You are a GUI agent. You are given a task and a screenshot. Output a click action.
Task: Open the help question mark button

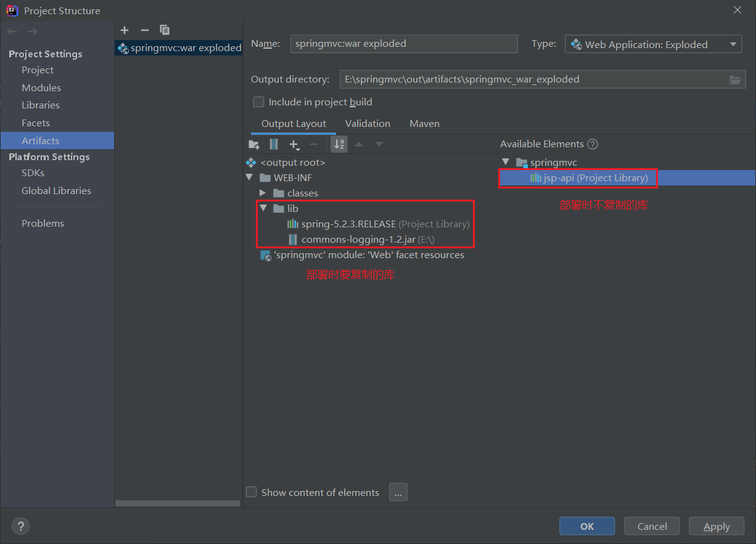20,526
